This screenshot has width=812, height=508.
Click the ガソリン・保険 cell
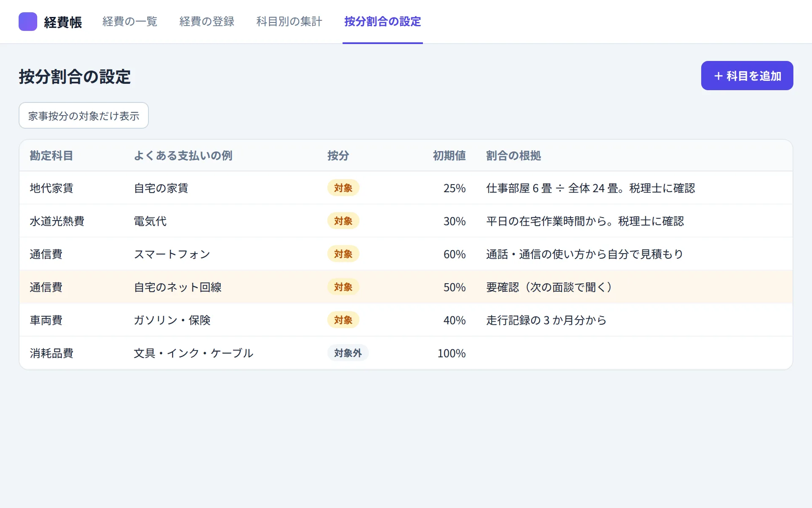(x=172, y=320)
